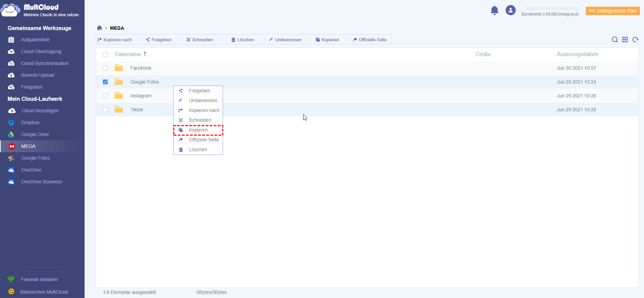Uncheck the Google Fotos folder checkbox
This screenshot has height=298, width=644.
(x=105, y=82)
